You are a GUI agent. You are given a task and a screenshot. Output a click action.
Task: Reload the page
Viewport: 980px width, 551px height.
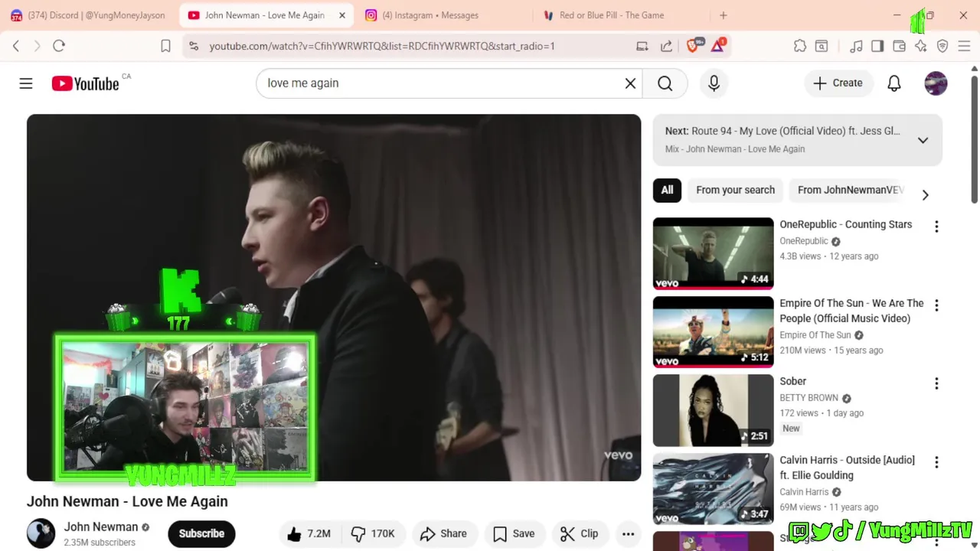59,46
